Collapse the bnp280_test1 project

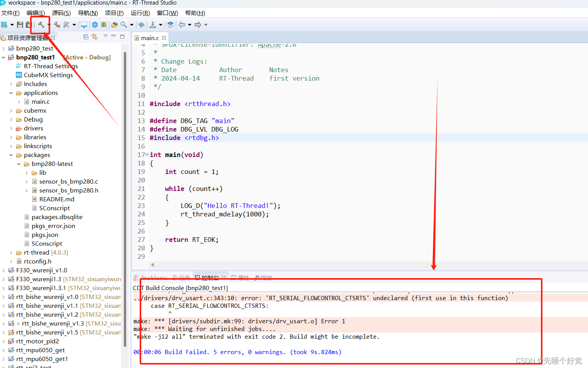point(3,57)
